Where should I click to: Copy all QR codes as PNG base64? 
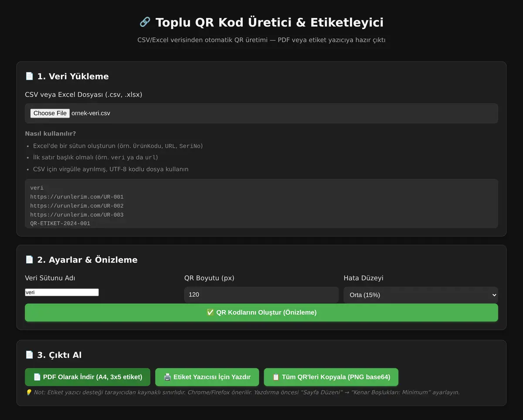(x=331, y=377)
